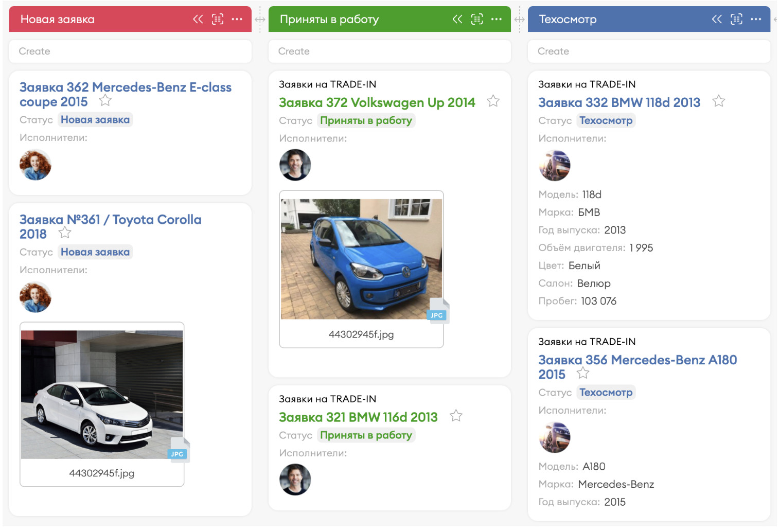779x532 pixels.
Task: Click assignee avatar on Toyota Corolla card
Action: pos(36,297)
